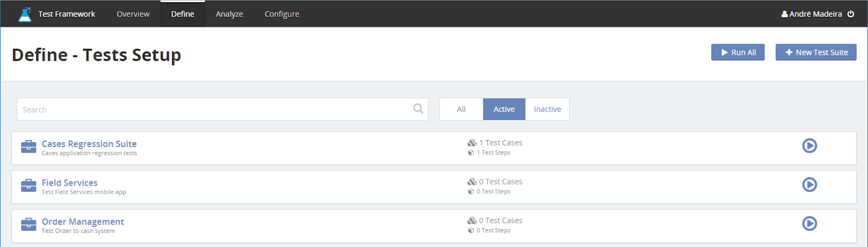Open the Overview tab
The width and height of the screenshot is (868, 247).
pyautogui.click(x=133, y=14)
